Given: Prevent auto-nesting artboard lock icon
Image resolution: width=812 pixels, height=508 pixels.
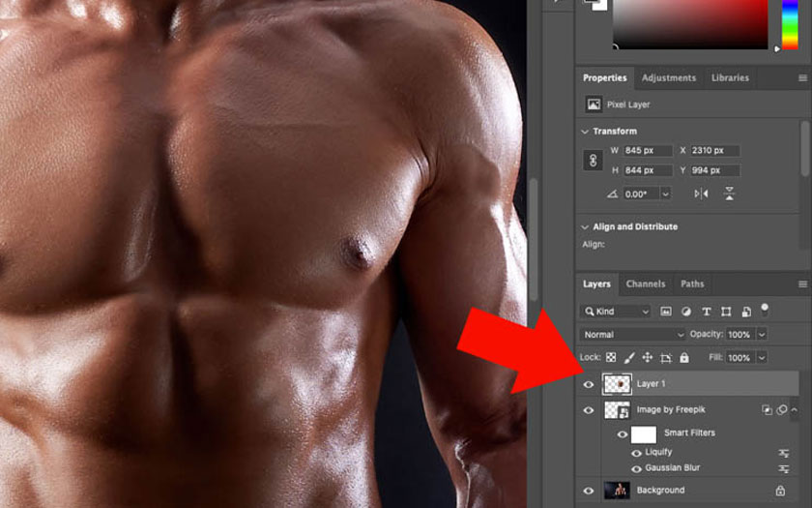Looking at the screenshot, I should 666,358.
